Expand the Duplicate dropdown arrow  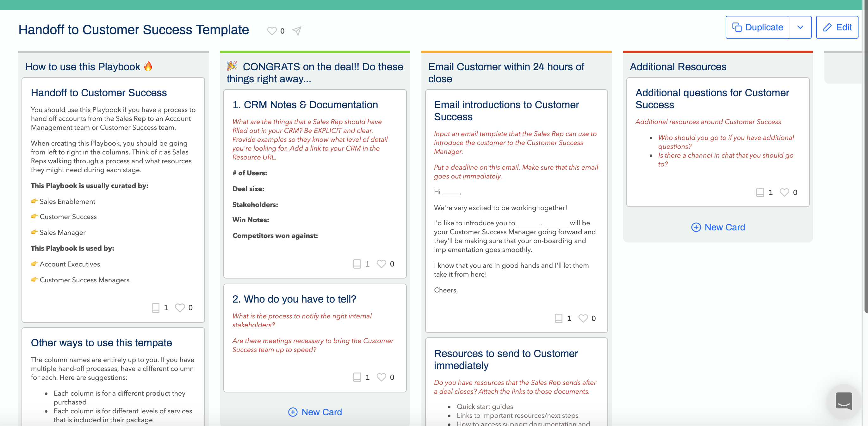(x=800, y=27)
